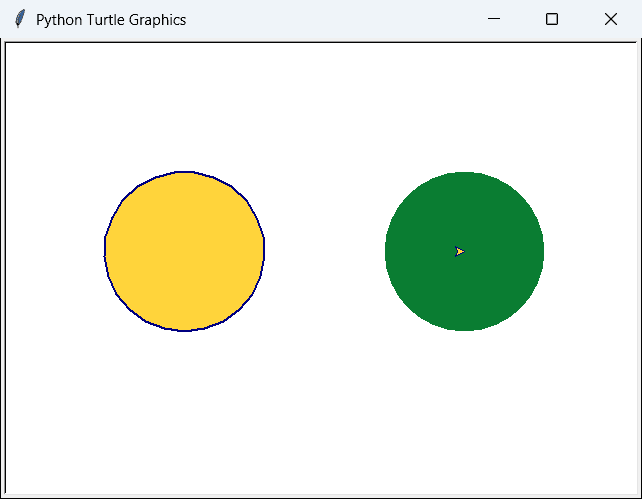642x499 pixels.
Task: Maximize the Python Turtle Graphics window
Action: pyautogui.click(x=552, y=19)
